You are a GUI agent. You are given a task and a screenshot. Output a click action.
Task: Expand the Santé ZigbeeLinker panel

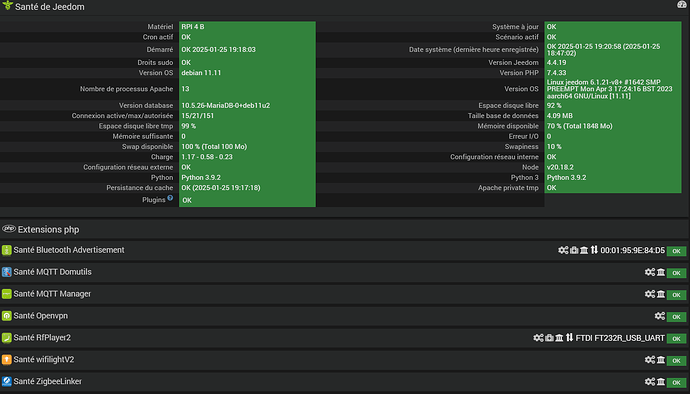[48, 381]
